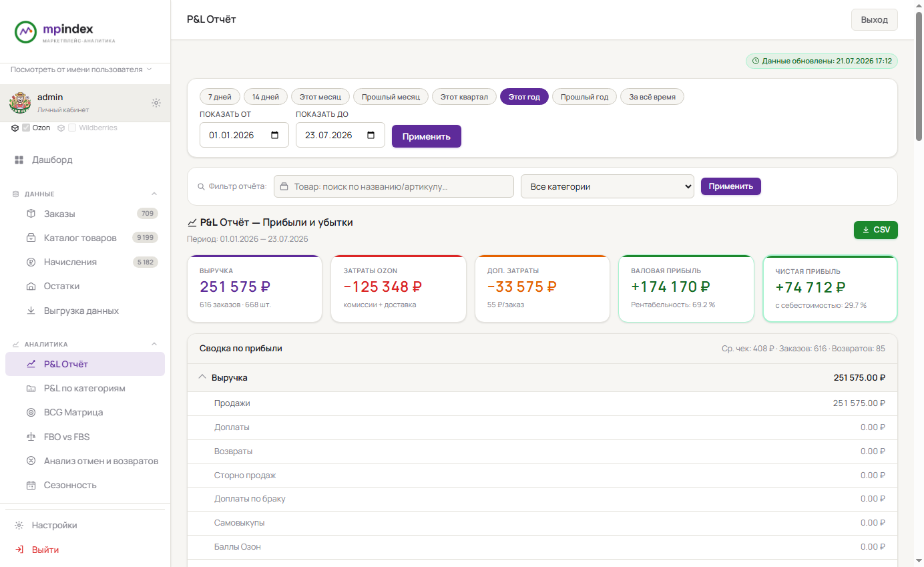Collapse the Выручка row chevron
The image size is (924, 567).
click(x=202, y=377)
